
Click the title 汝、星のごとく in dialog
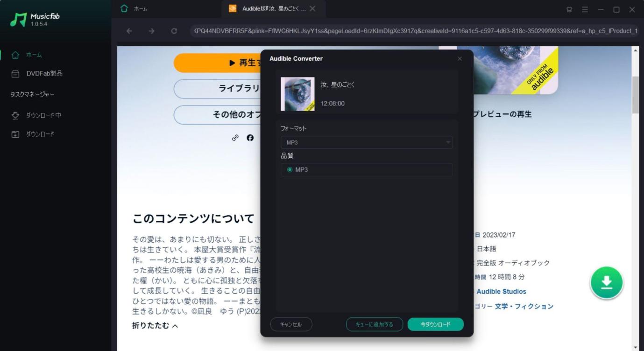[x=338, y=84]
